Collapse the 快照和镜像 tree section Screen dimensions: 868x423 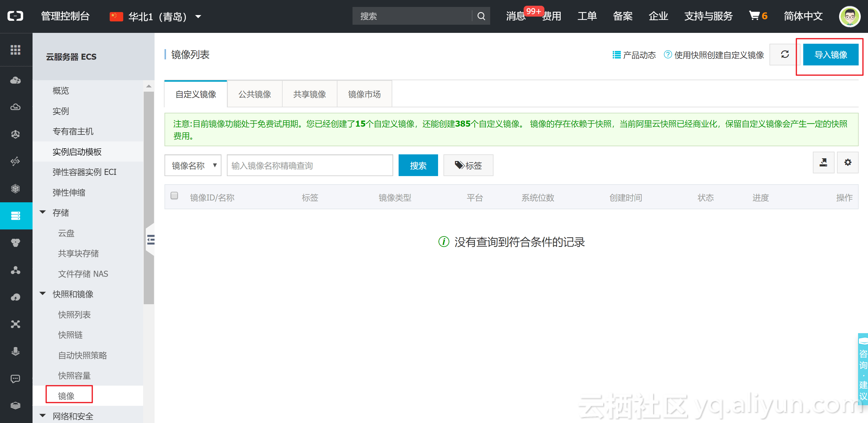43,293
